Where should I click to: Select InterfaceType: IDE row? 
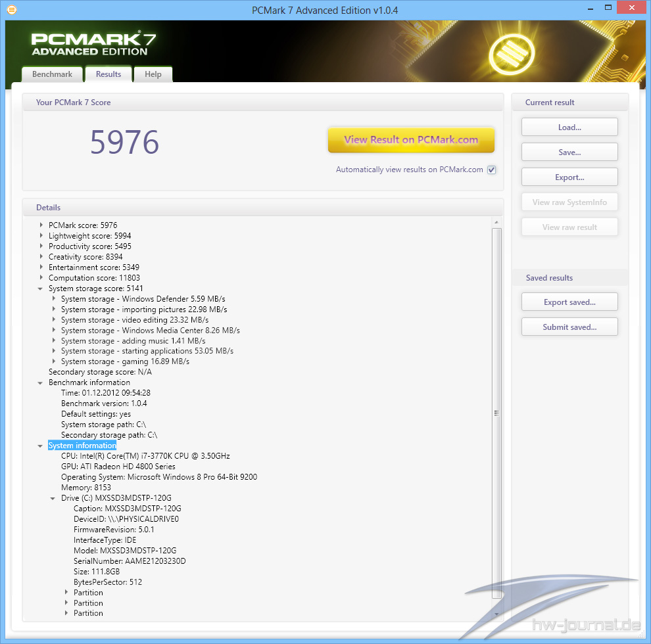(x=105, y=540)
